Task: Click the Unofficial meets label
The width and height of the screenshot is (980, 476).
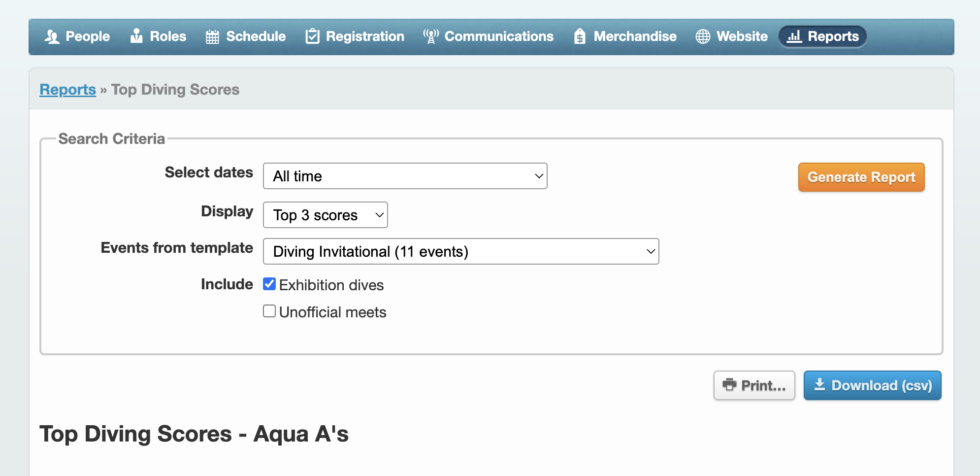Action: (332, 312)
